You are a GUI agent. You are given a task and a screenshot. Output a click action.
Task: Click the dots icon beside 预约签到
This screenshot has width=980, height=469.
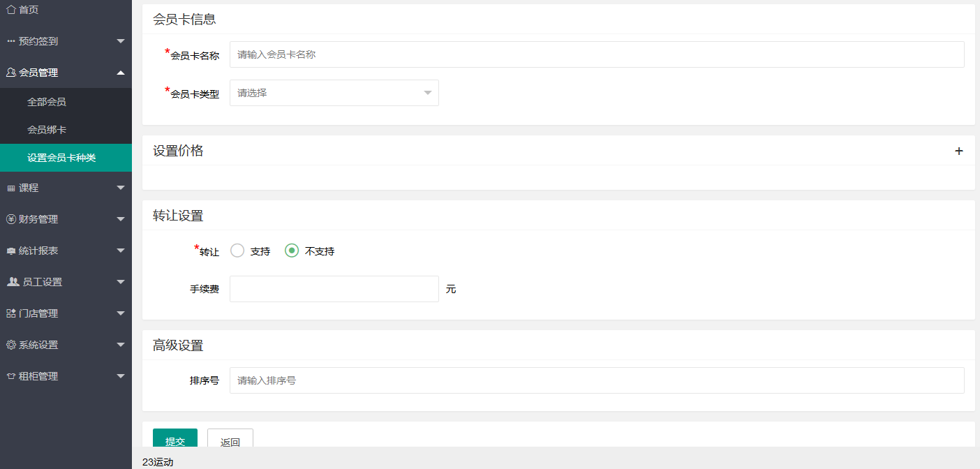(x=11, y=41)
